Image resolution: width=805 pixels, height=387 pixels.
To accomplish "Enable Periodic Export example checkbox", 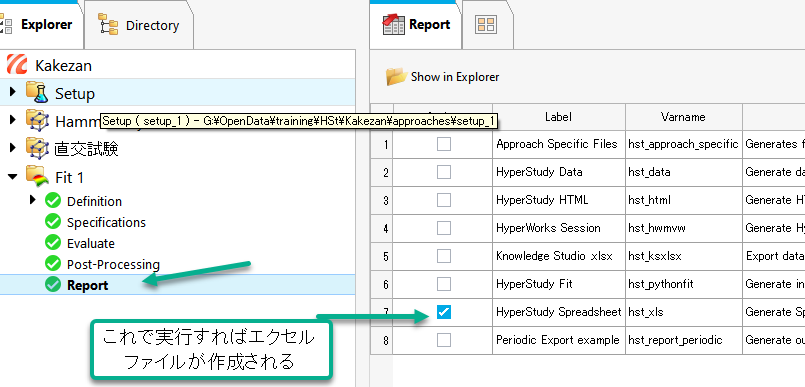I will 444,340.
